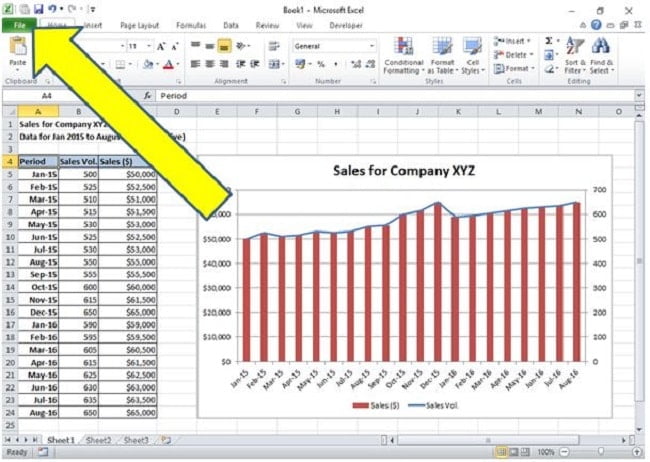Click the Orientation text-angle icon

click(x=241, y=46)
